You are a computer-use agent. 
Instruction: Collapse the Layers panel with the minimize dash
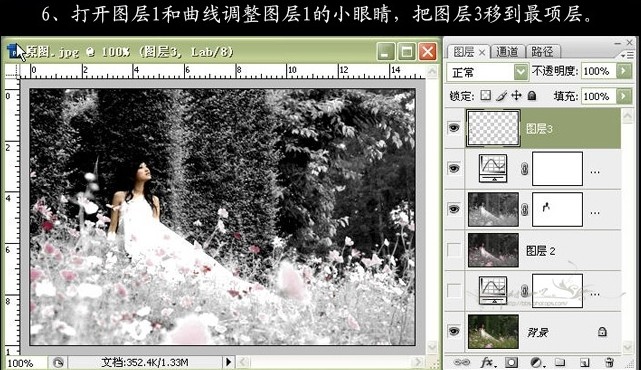617,43
